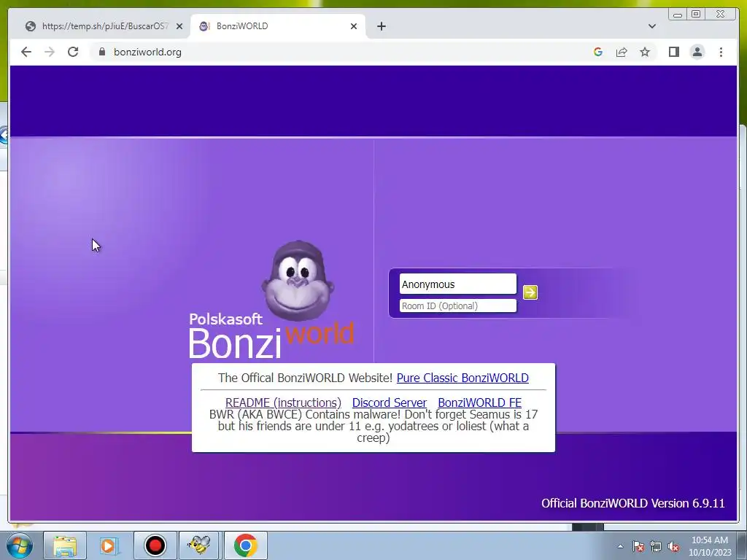Open the media player taskbar icon

(109, 545)
